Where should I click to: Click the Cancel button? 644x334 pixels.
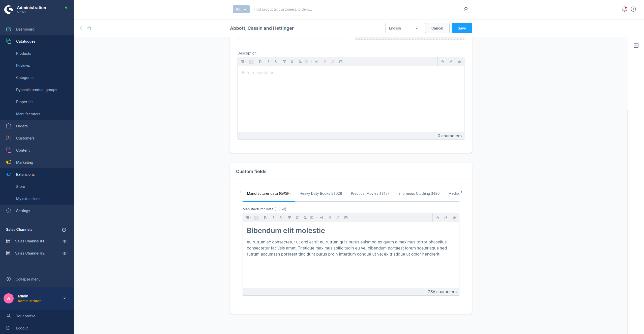437,28
